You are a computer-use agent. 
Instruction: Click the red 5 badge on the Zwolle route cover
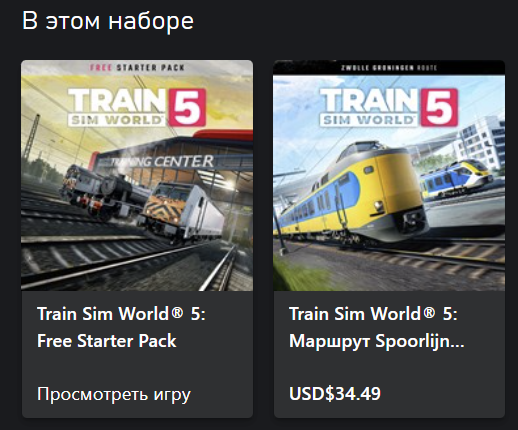439,108
